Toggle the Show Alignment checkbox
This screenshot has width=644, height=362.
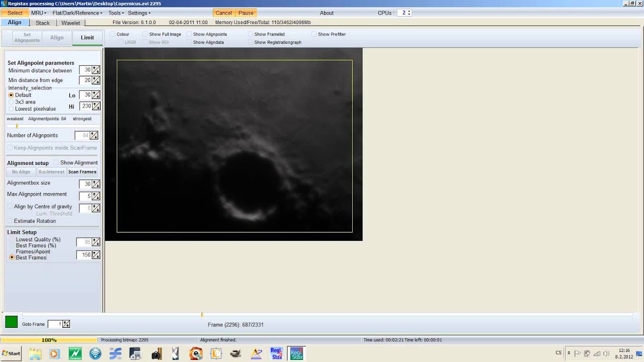click(x=56, y=163)
